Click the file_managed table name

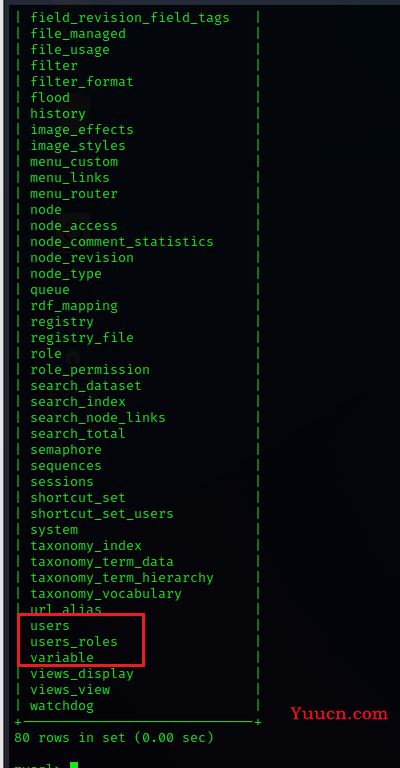[78, 33]
